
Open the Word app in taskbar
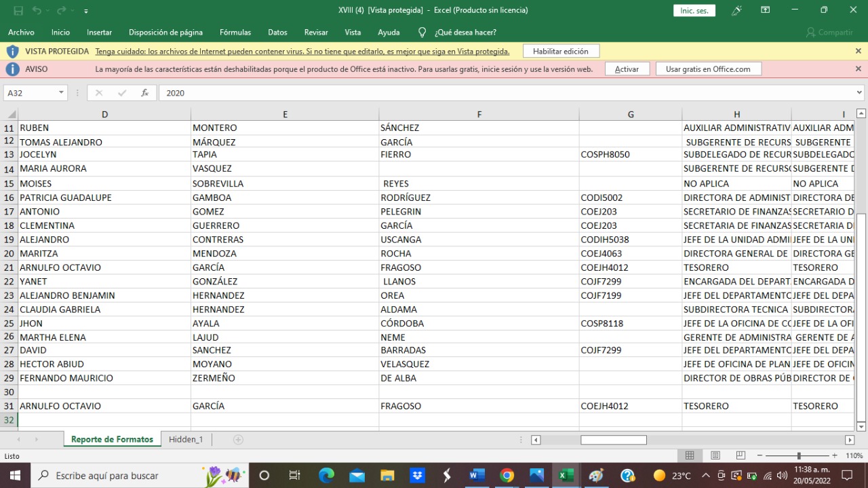[x=477, y=475]
